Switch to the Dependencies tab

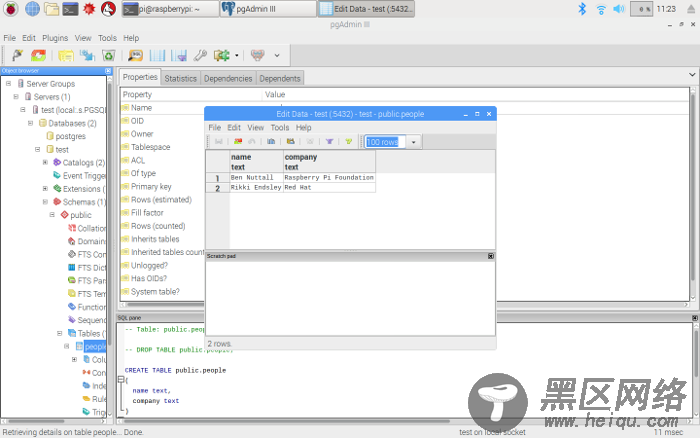tap(228, 78)
